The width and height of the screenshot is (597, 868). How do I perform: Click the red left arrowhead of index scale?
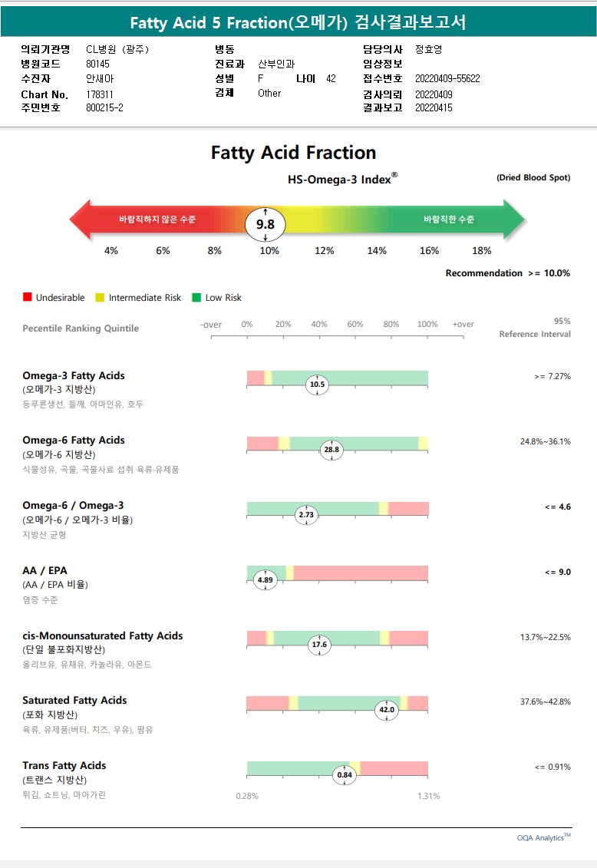coord(81,219)
